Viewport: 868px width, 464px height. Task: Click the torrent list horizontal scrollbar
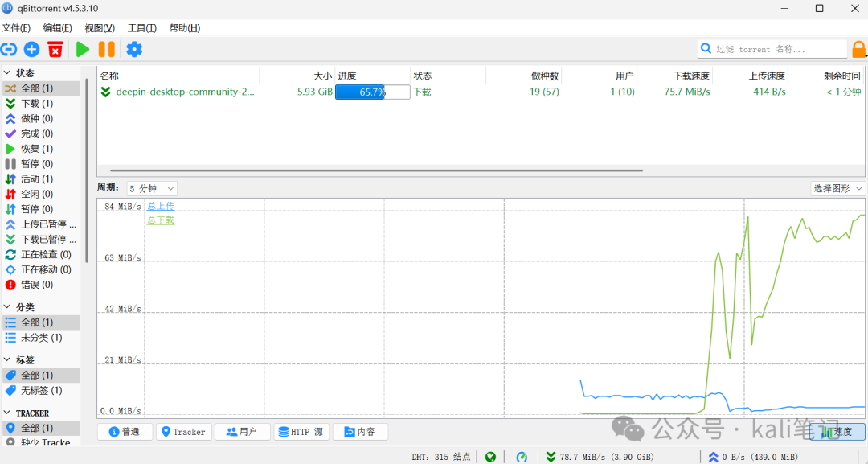pos(376,170)
